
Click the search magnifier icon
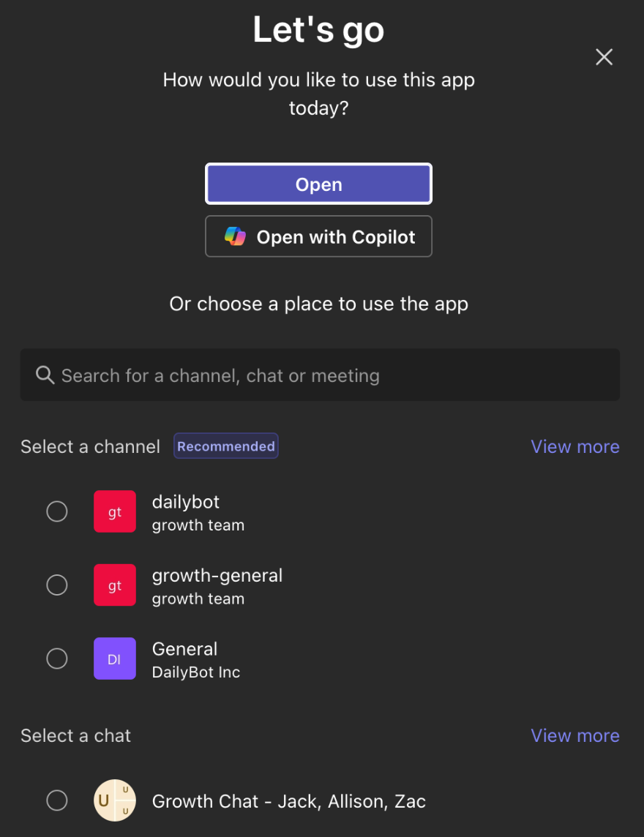tap(45, 375)
